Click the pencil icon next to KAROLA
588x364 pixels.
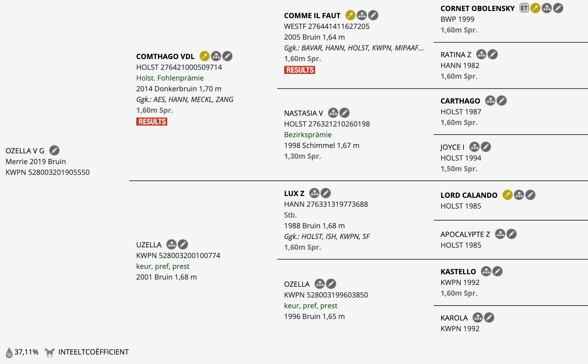(x=489, y=318)
